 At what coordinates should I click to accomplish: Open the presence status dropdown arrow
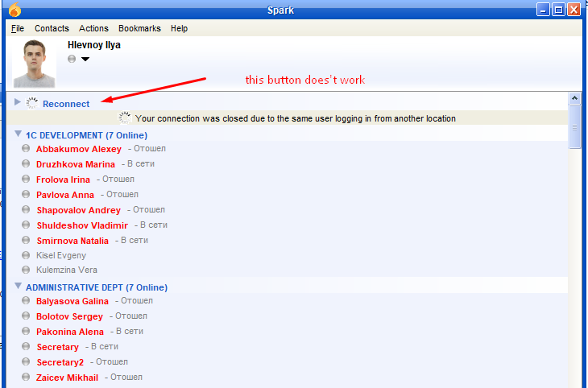click(85, 60)
